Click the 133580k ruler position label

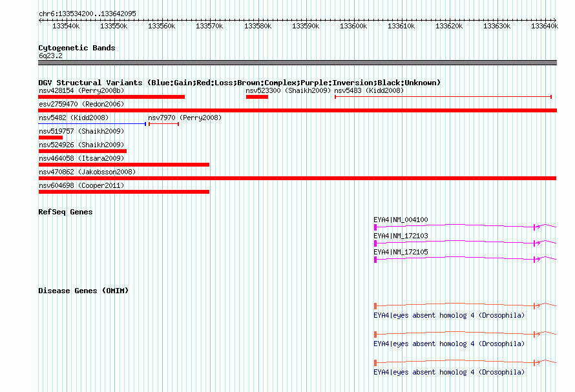(258, 26)
